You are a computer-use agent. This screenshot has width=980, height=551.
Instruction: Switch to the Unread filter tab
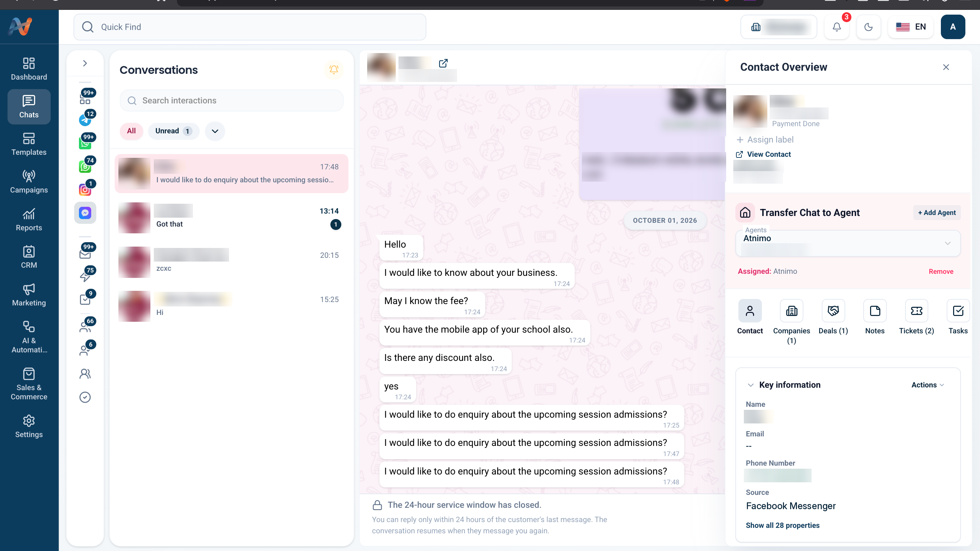click(x=174, y=131)
